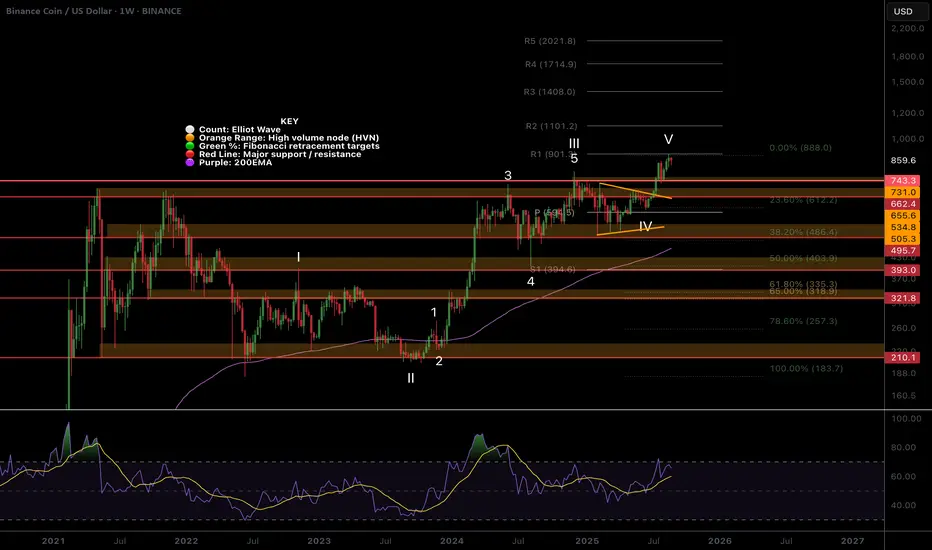Open the USD currency selector
The width and height of the screenshot is (932, 550).
click(x=903, y=11)
